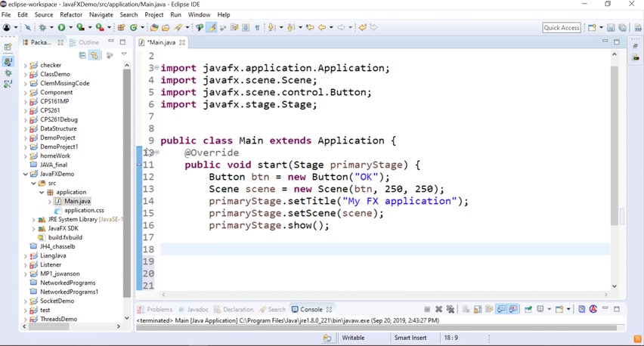Switch to the Outline tab

(84, 42)
